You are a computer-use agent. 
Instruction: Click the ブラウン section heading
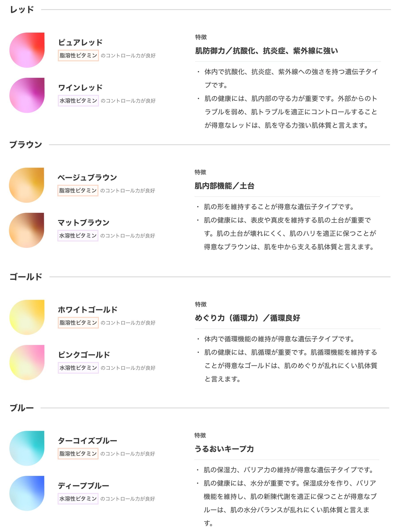tap(26, 145)
